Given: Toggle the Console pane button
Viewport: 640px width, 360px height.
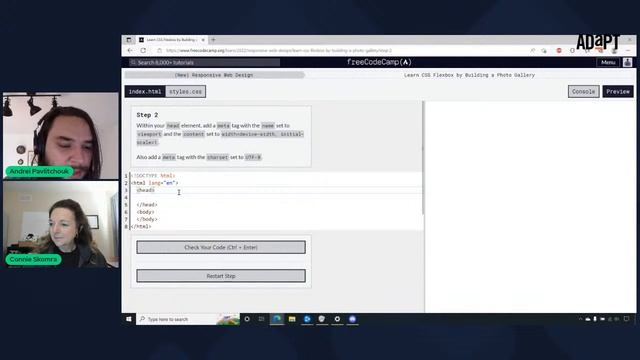Looking at the screenshot, I should coord(583,91).
